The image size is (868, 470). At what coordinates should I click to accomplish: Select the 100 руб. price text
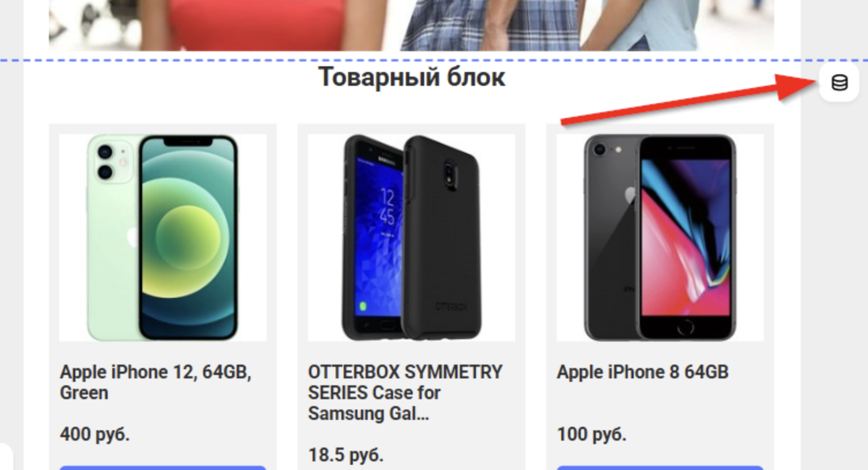click(x=591, y=434)
